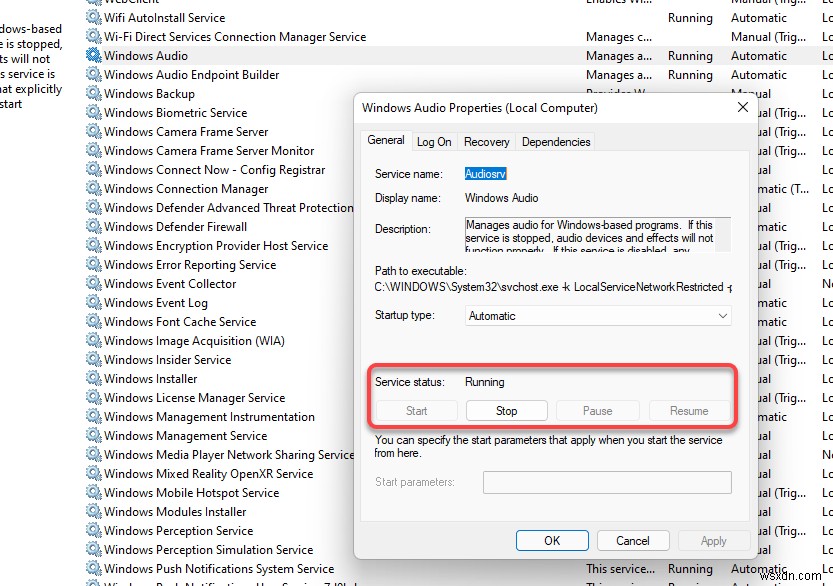This screenshot has height=586, width=833.
Task: Confirm the dialog with OK
Action: click(552, 540)
